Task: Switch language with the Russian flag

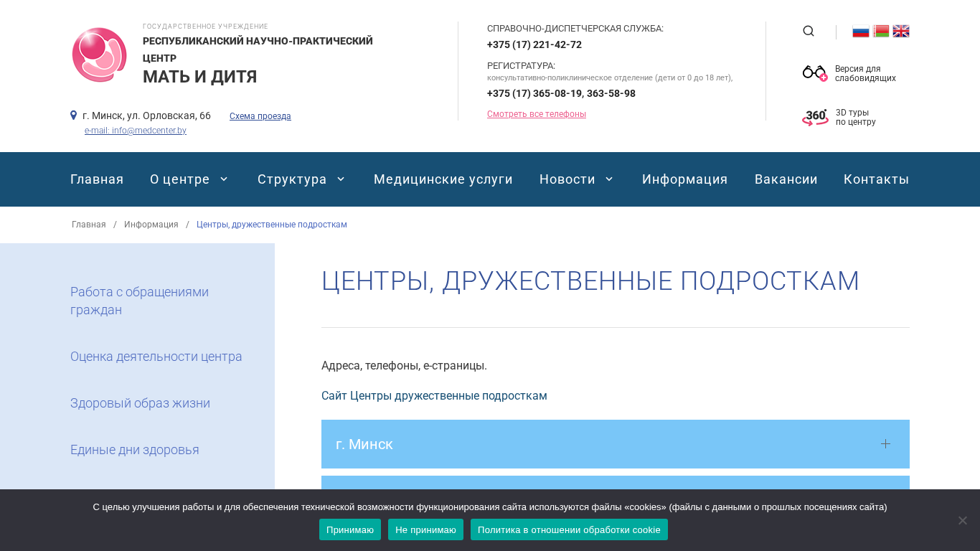Action: coord(860,31)
